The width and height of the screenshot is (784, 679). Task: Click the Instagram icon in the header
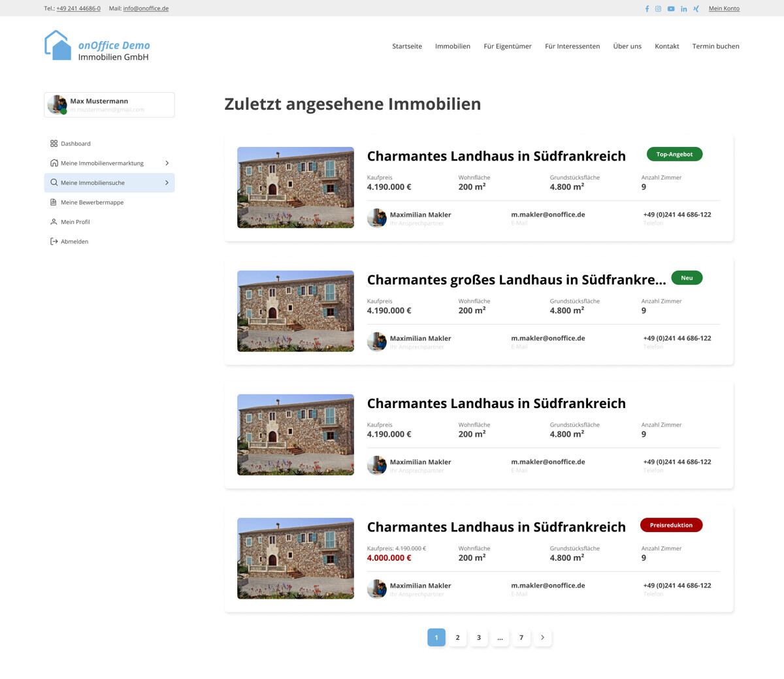[x=659, y=8]
